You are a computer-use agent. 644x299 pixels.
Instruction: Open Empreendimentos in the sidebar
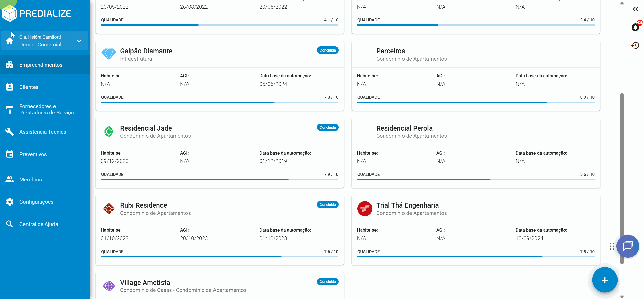click(41, 65)
